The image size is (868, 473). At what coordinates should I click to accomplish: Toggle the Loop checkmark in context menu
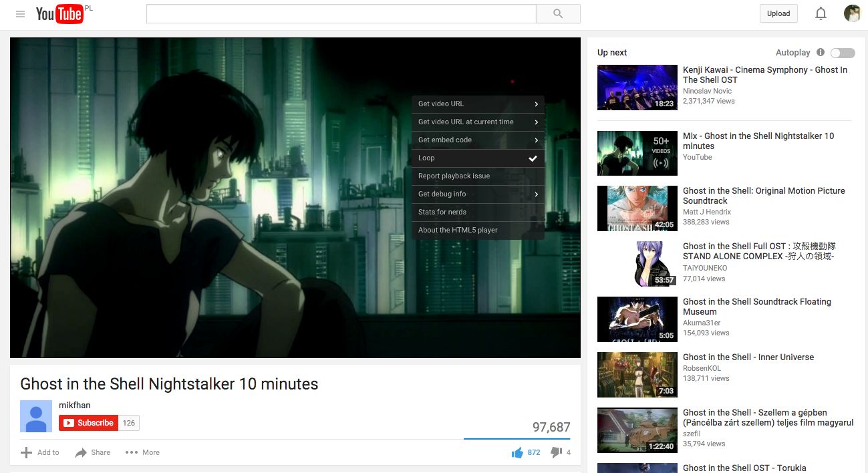(533, 158)
